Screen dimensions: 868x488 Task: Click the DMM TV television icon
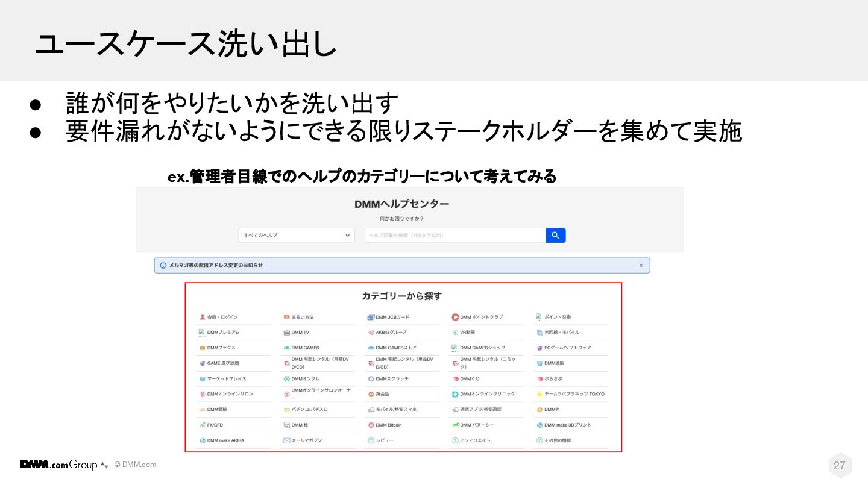coord(287,333)
